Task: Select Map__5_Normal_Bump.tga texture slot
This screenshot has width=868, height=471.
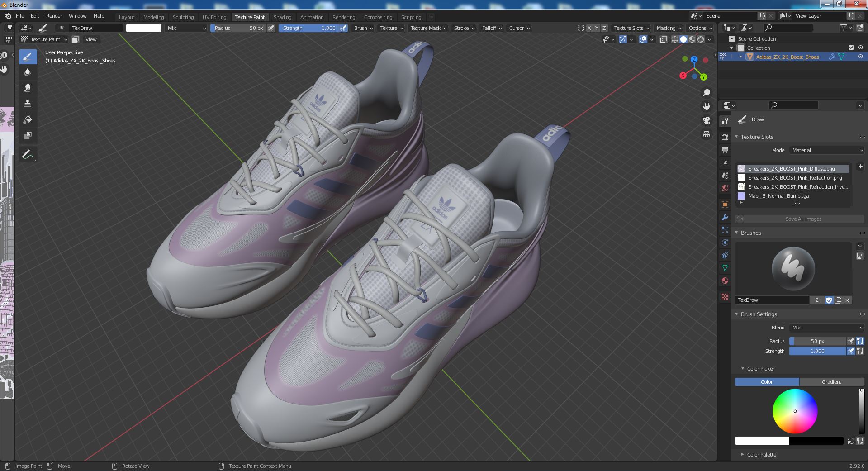Action: 792,196
